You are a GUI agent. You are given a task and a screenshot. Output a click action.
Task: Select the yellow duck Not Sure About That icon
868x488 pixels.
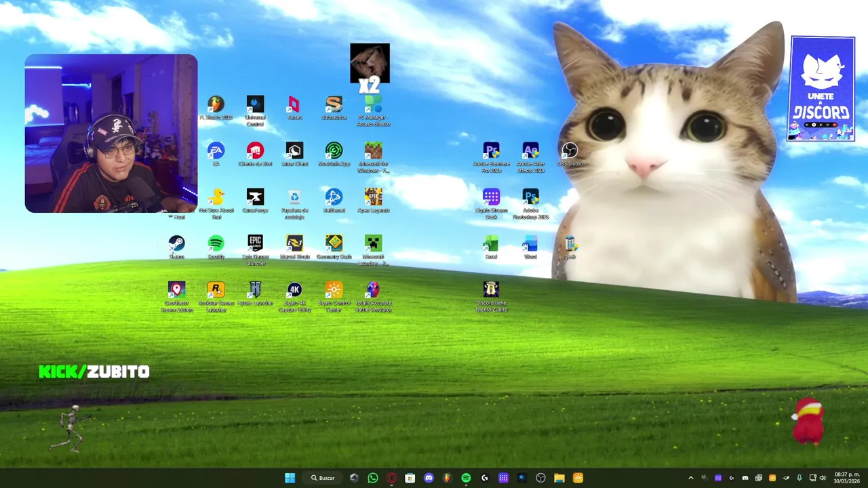tap(216, 204)
